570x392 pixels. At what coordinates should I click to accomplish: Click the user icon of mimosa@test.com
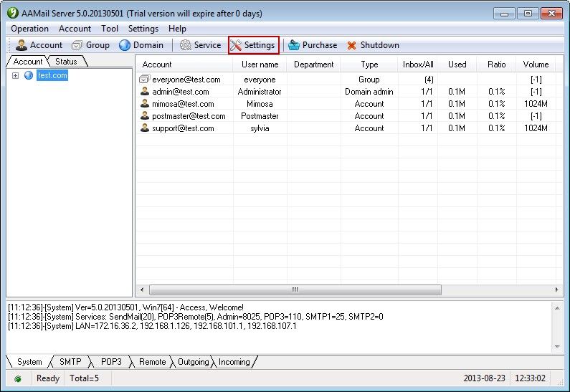tap(145, 103)
